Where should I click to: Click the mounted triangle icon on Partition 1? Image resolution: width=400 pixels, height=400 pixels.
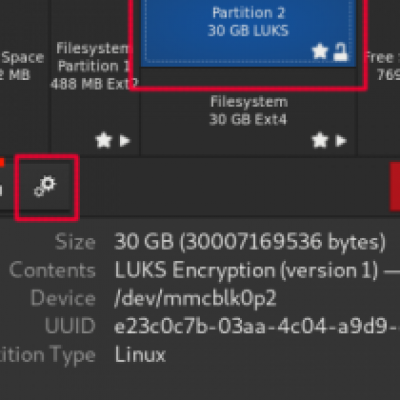coord(125,141)
